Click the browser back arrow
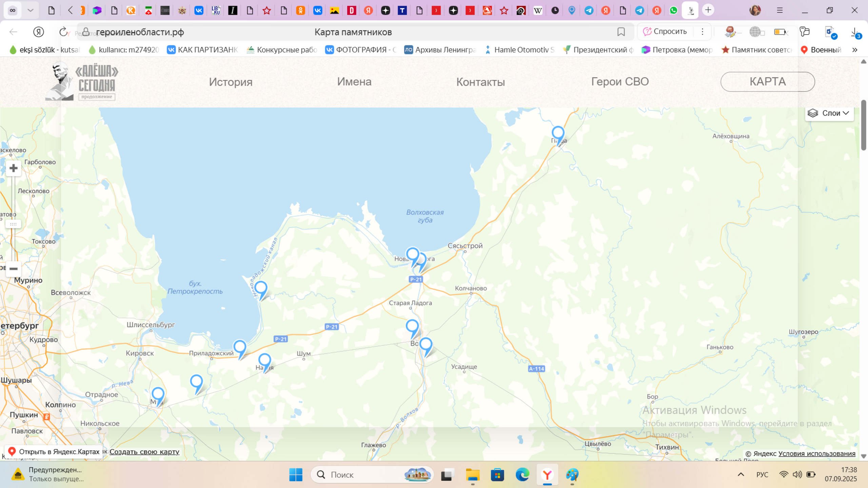This screenshot has height=488, width=868. click(x=13, y=32)
